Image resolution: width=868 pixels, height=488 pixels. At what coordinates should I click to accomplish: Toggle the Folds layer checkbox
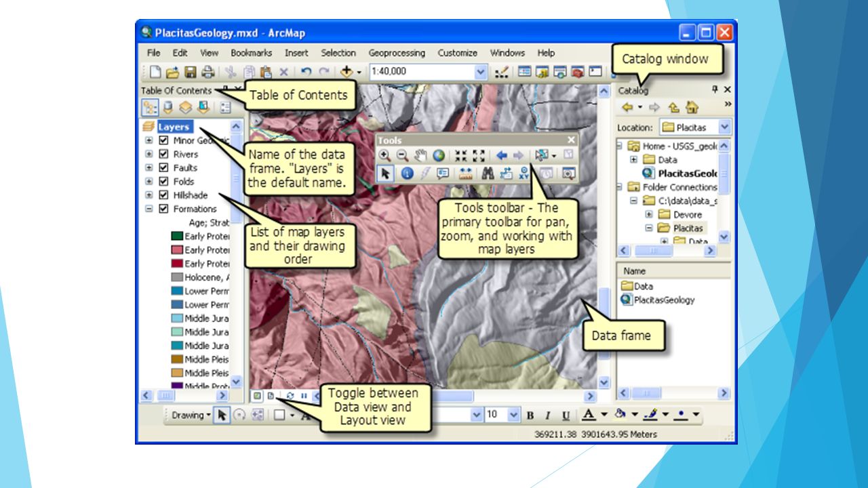click(163, 182)
